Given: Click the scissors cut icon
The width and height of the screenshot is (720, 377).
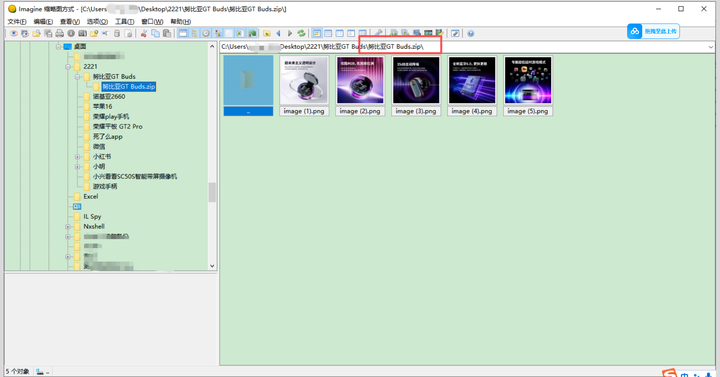Looking at the screenshot, I should coord(144,34).
